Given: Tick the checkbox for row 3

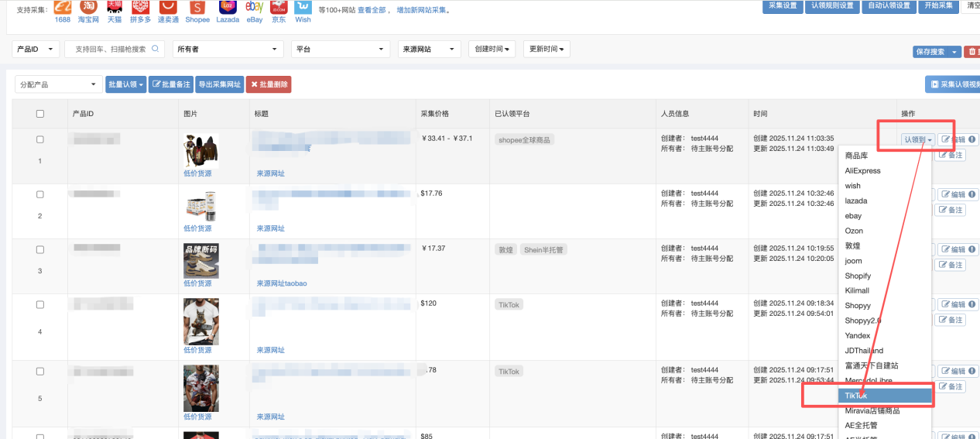Looking at the screenshot, I should [x=40, y=249].
